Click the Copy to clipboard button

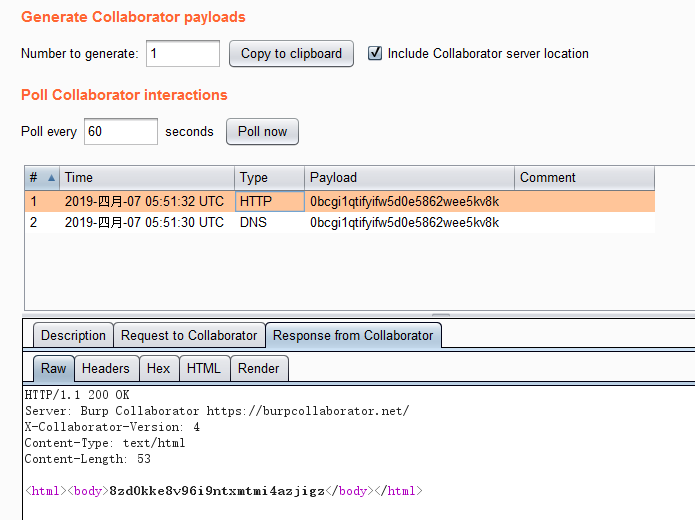291,54
